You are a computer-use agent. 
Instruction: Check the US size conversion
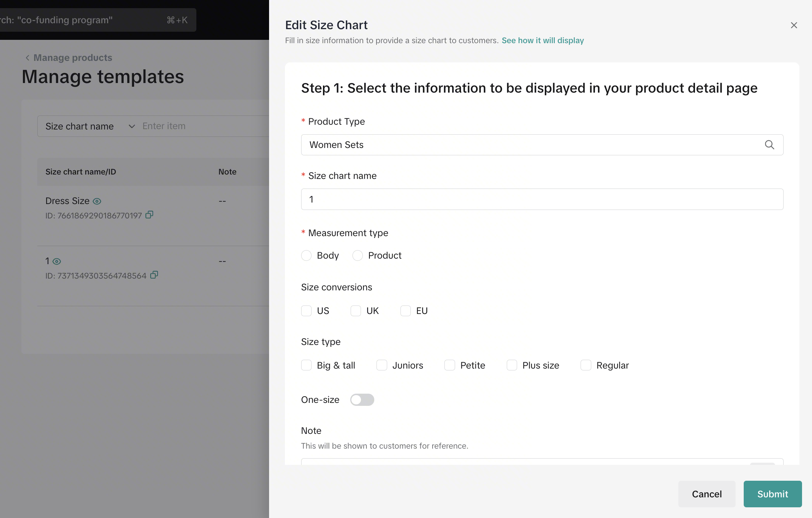306,311
